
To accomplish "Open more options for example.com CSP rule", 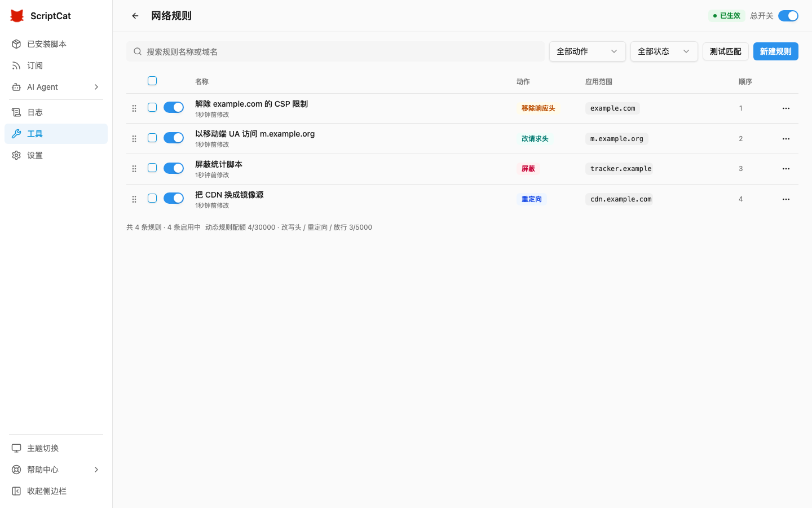I will coord(786,108).
